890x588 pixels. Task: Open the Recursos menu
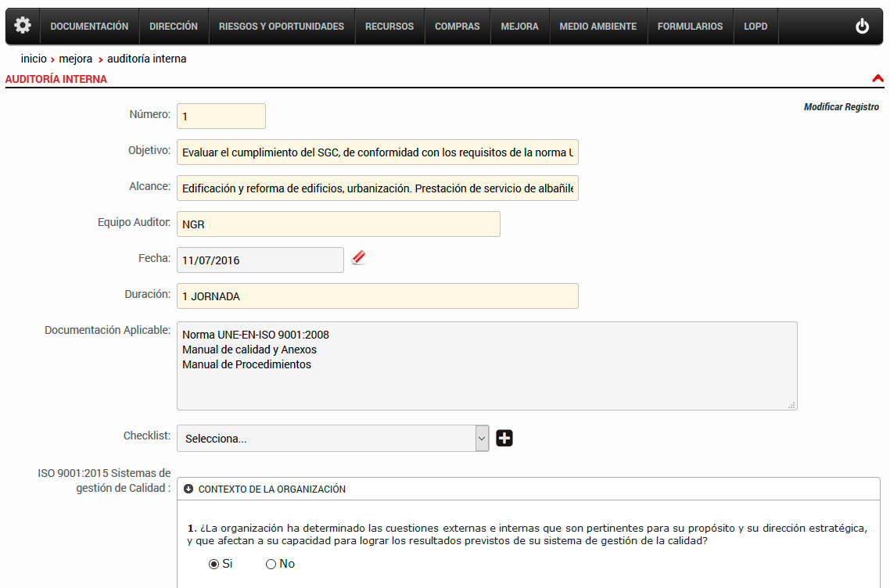click(389, 26)
